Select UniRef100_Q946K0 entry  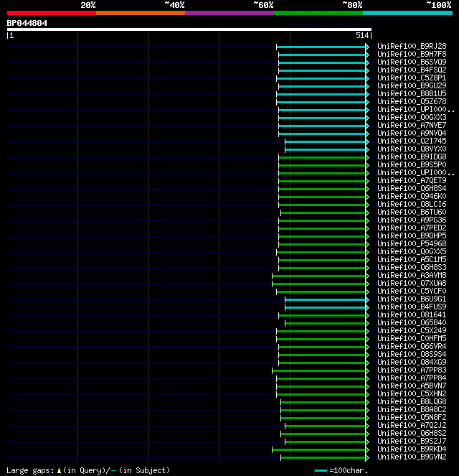pos(412,196)
